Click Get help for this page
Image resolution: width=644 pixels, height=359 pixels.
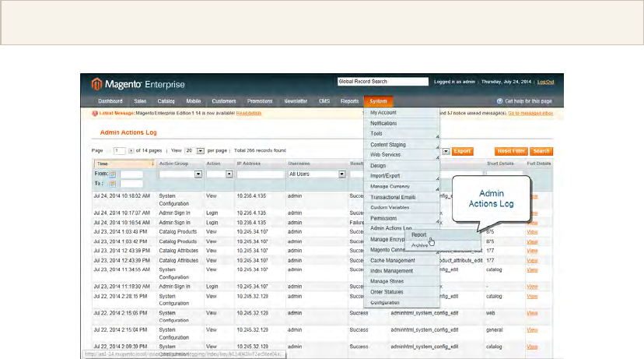[x=528, y=101]
